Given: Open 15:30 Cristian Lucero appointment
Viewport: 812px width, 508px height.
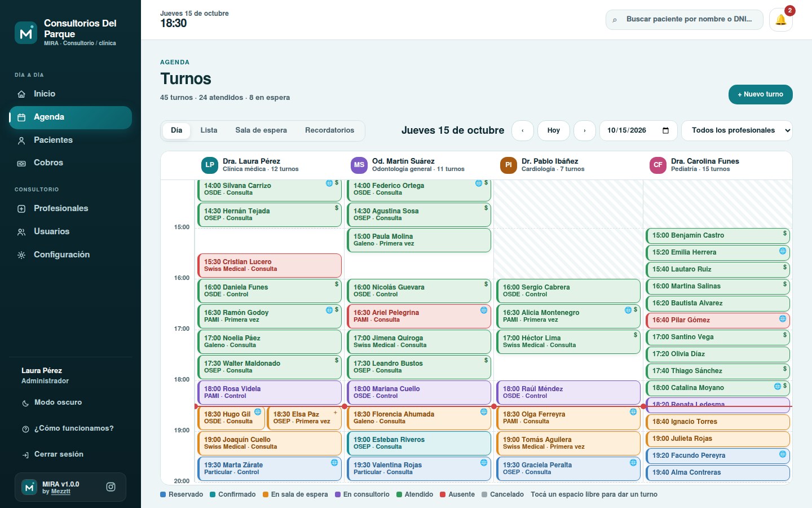Looking at the screenshot, I should [270, 265].
